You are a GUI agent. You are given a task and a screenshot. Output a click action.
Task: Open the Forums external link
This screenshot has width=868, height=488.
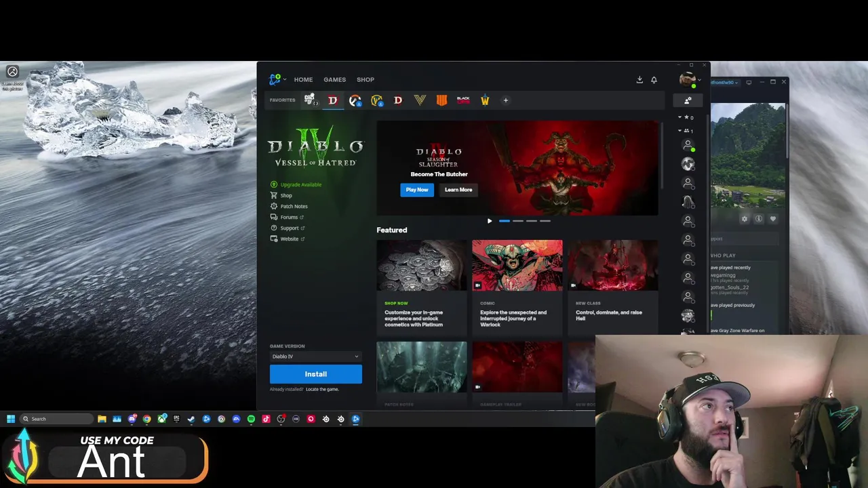point(288,217)
